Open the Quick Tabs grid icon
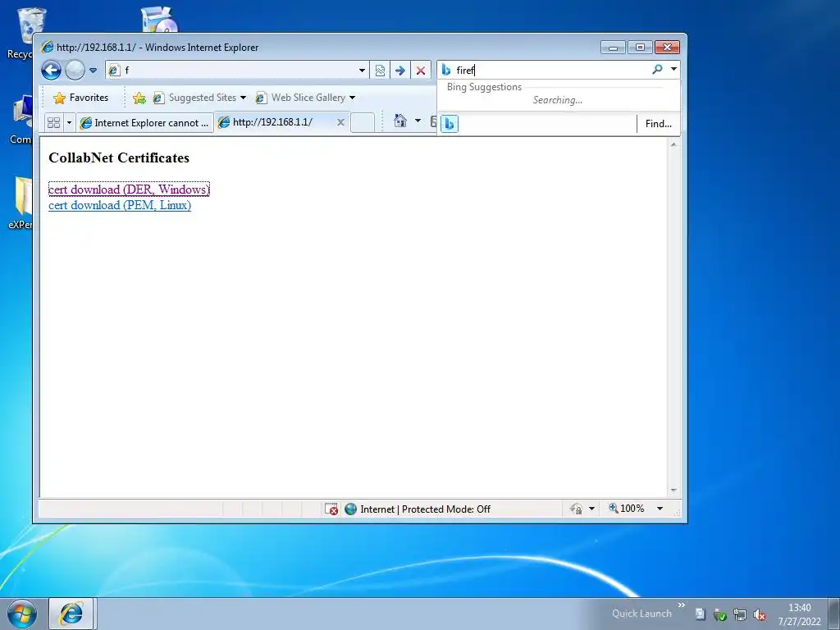 coord(53,123)
